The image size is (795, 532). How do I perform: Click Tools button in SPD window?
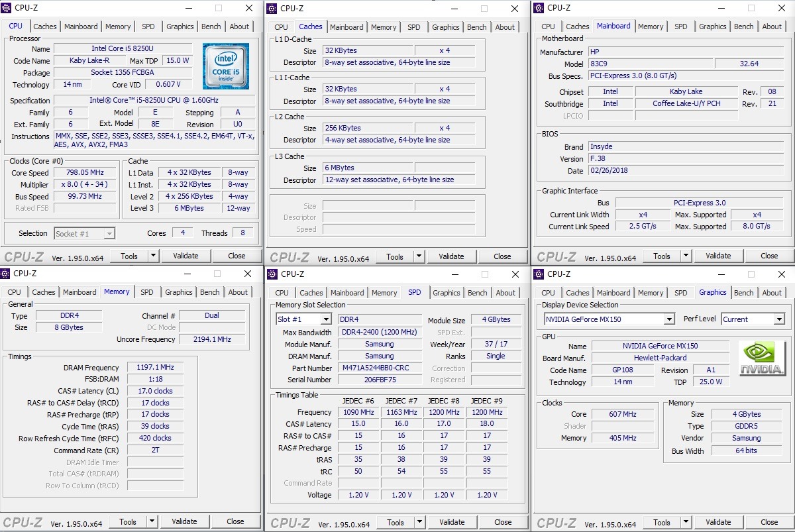tap(396, 522)
